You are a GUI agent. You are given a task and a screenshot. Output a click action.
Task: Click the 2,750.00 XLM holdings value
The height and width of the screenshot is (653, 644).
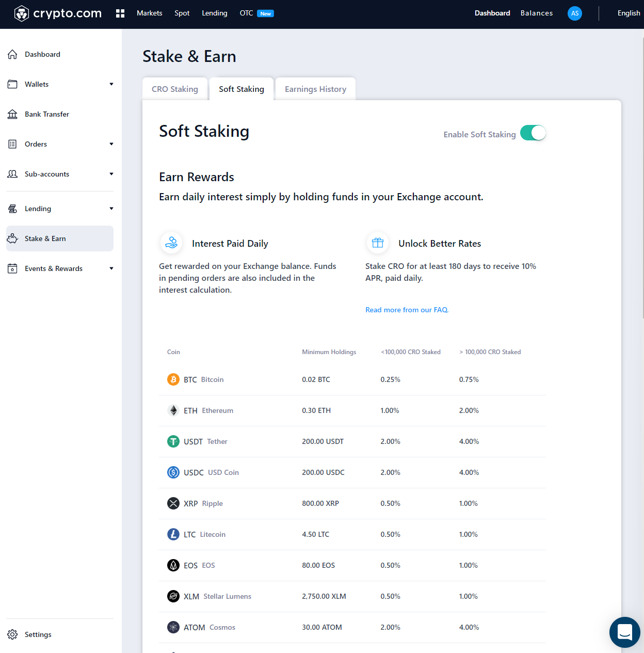pyautogui.click(x=324, y=596)
